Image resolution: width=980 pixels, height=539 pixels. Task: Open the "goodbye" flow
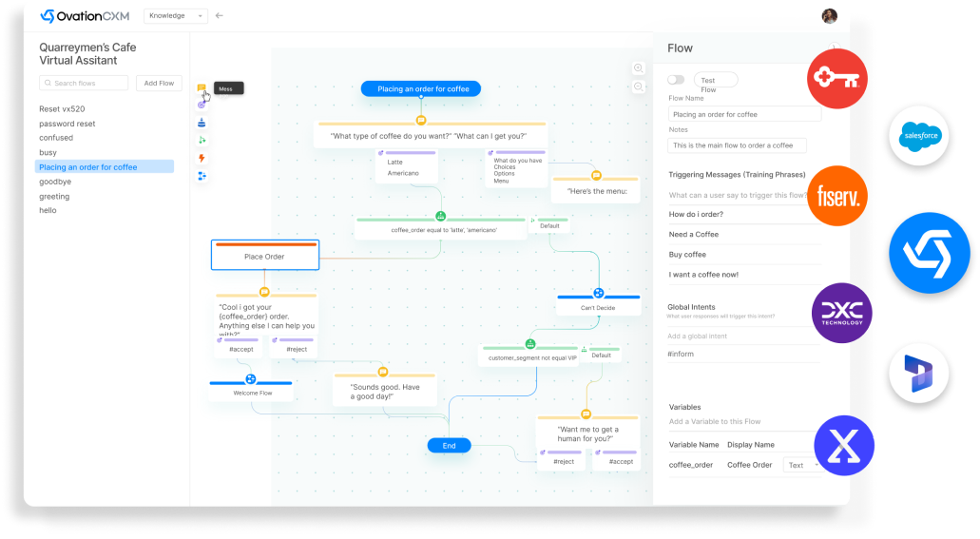click(x=55, y=182)
